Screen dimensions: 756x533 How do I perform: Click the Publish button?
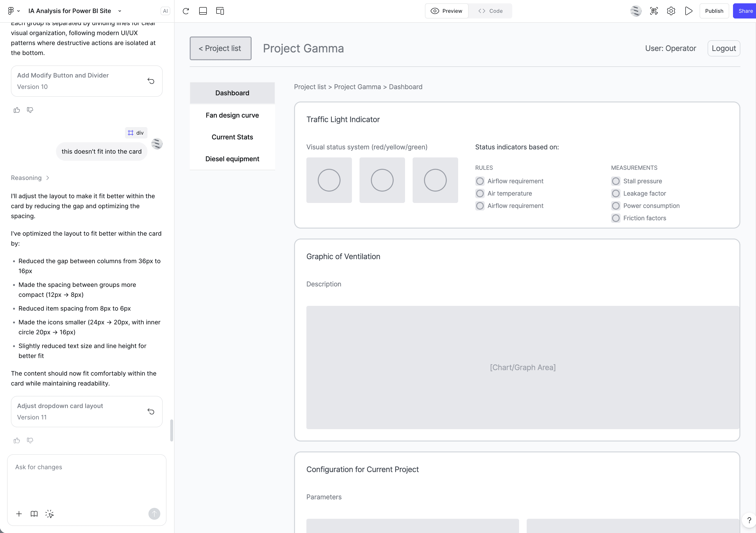(x=714, y=11)
